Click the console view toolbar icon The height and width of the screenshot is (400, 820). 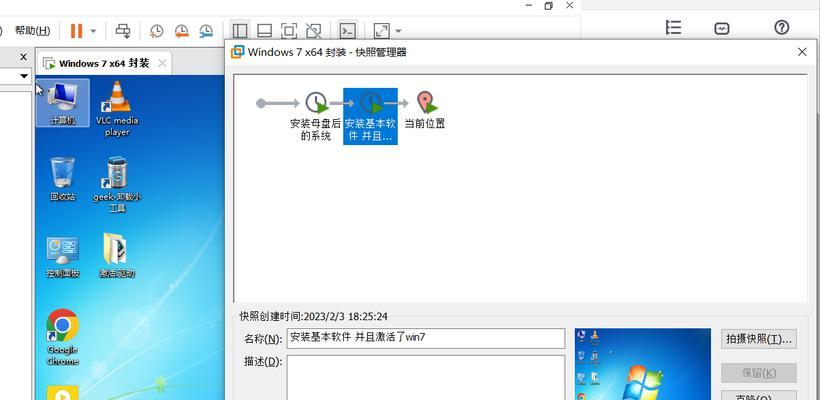[348, 31]
